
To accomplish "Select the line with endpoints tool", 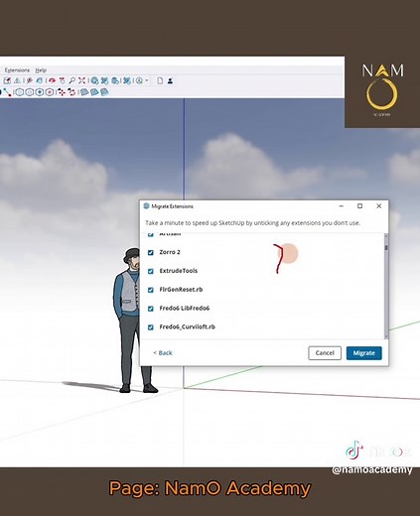I will pyautogui.click(x=7, y=91).
